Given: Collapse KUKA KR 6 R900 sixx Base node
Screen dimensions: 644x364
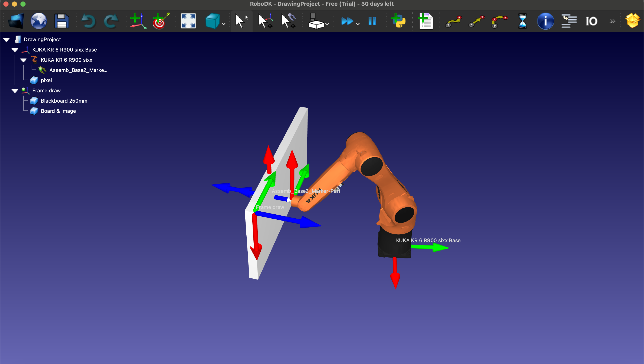Looking at the screenshot, I should click(x=15, y=50).
